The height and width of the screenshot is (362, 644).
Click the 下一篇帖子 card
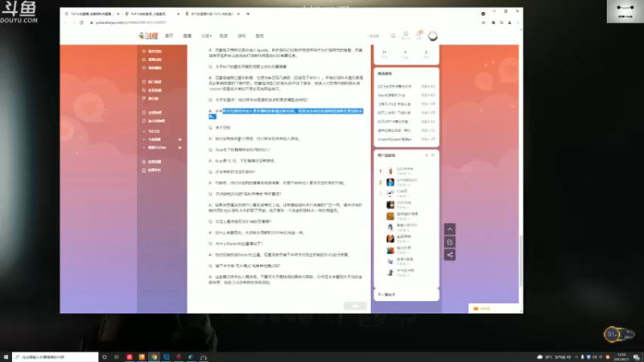point(407,294)
